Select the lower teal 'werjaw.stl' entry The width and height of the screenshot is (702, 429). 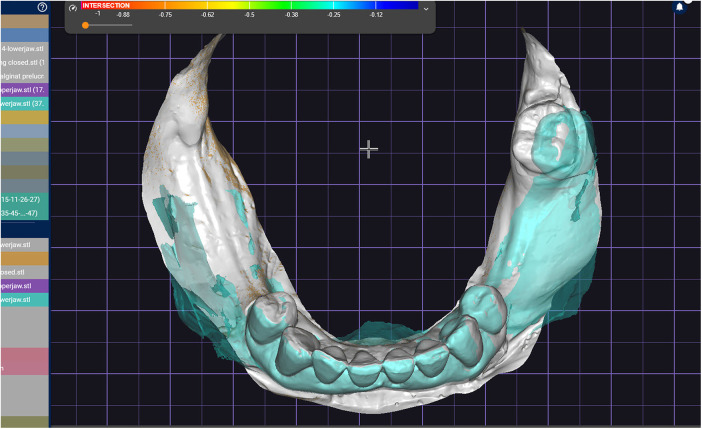click(x=25, y=300)
